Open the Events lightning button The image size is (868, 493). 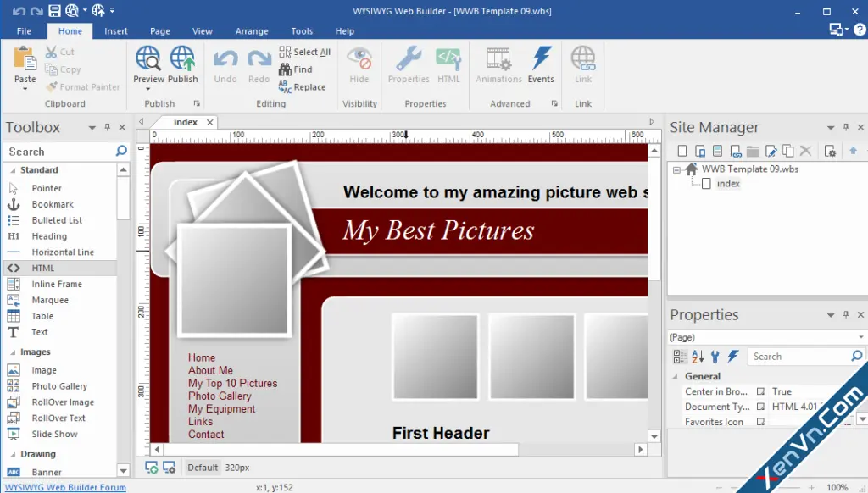(x=541, y=65)
